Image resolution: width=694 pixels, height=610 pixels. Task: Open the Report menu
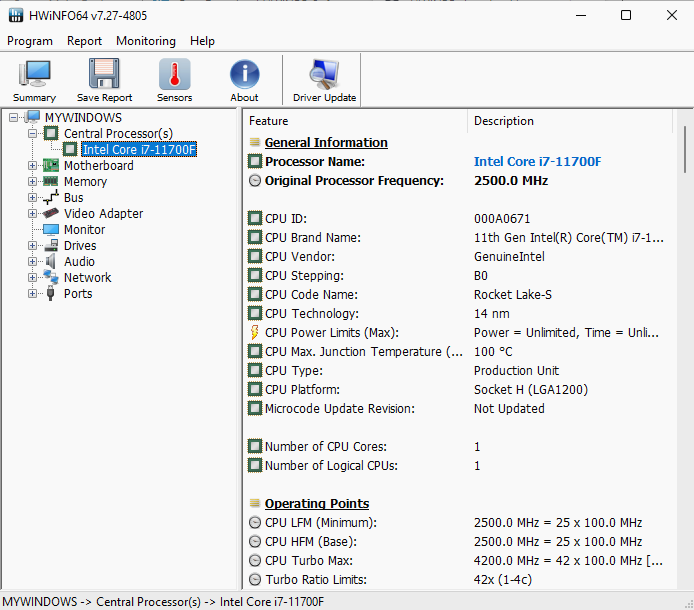[84, 41]
